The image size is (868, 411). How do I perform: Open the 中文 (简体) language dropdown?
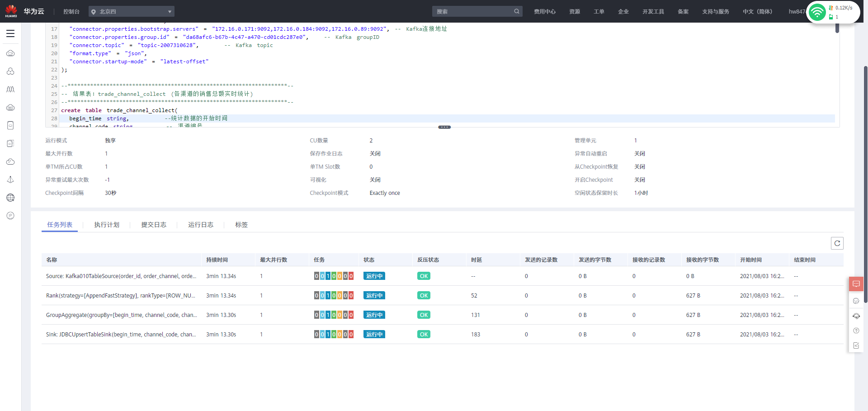(x=757, y=11)
